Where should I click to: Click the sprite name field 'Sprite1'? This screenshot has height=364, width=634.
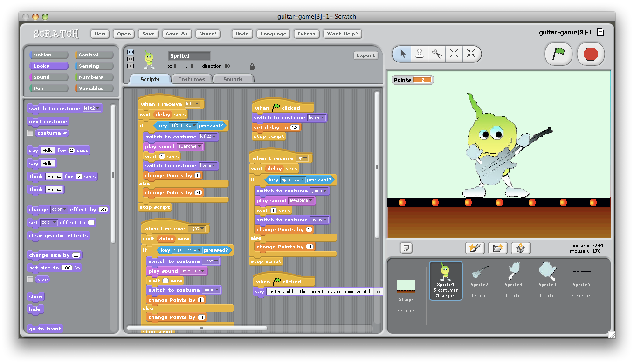189,56
